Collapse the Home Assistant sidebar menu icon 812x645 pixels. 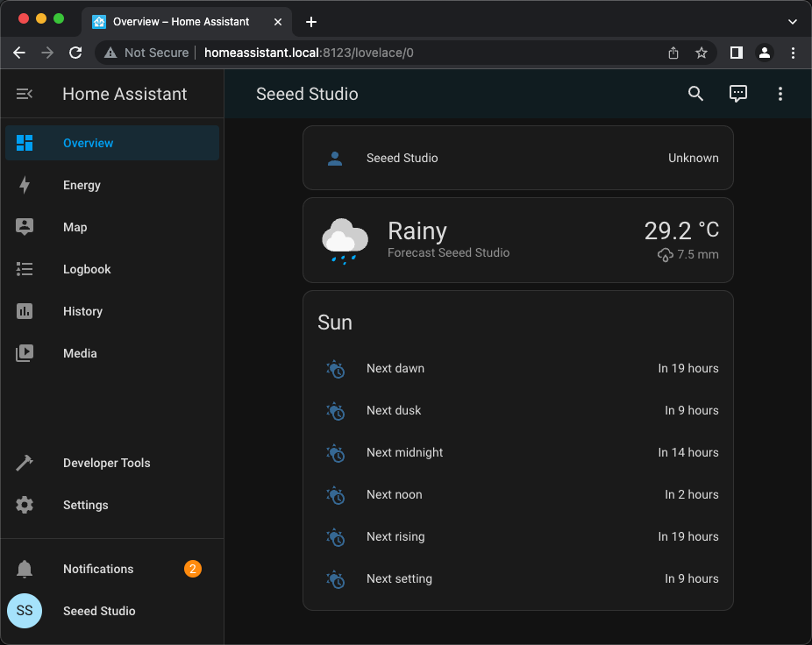pyautogui.click(x=25, y=95)
